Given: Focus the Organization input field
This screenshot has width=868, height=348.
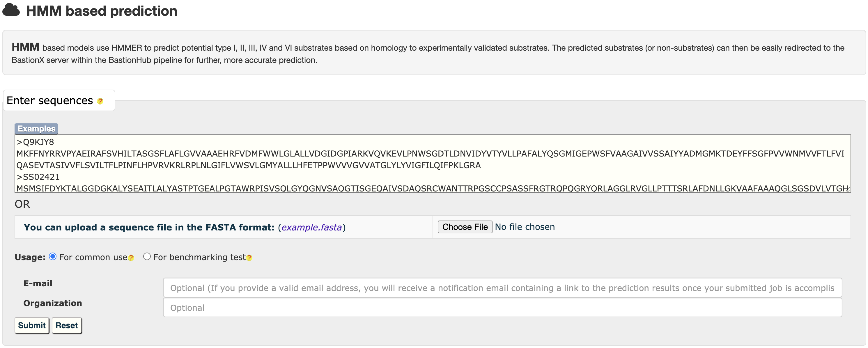Looking at the screenshot, I should [x=502, y=308].
